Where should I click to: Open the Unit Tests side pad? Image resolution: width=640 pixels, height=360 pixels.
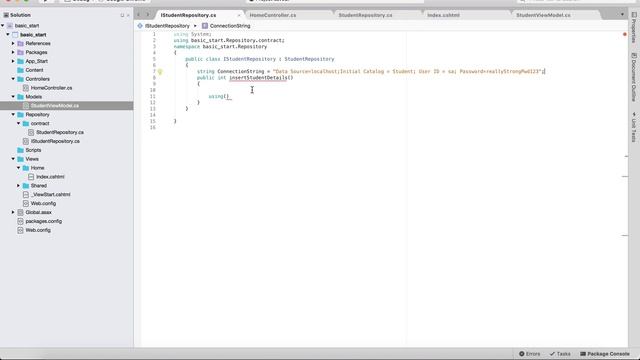click(x=634, y=127)
